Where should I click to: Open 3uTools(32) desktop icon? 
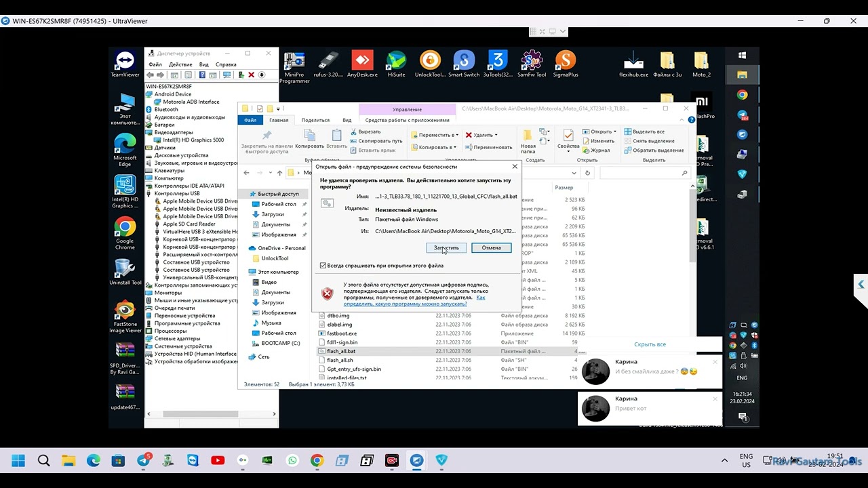[x=498, y=64]
